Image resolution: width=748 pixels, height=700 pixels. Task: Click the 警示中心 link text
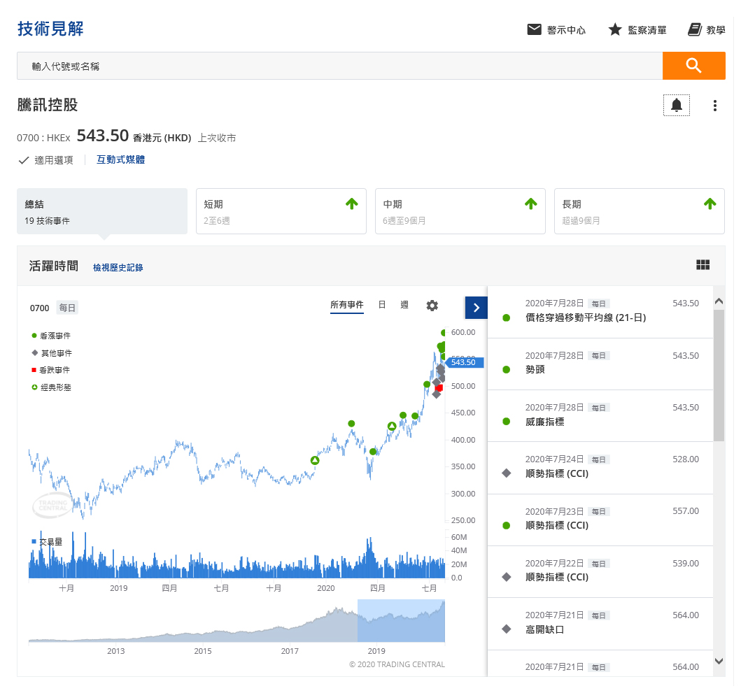(566, 30)
